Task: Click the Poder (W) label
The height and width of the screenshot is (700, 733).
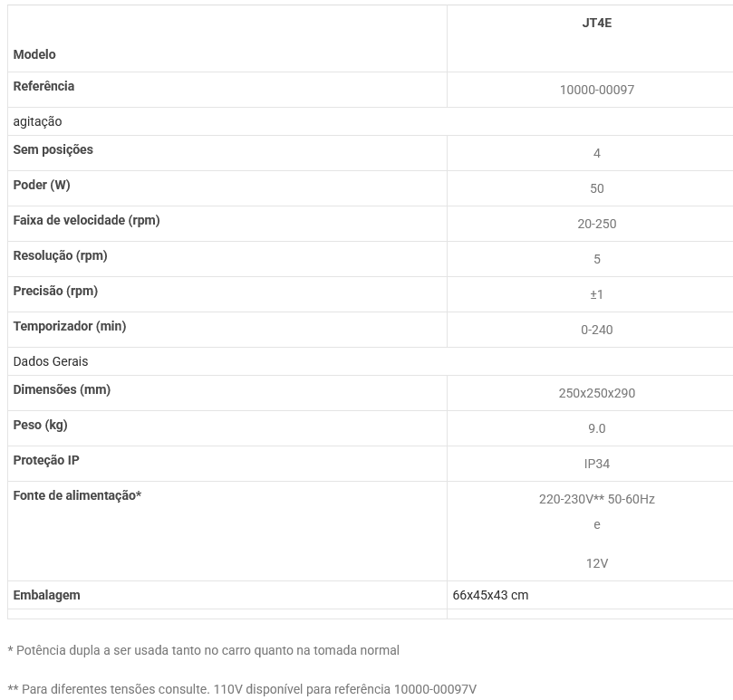Action: [42, 185]
